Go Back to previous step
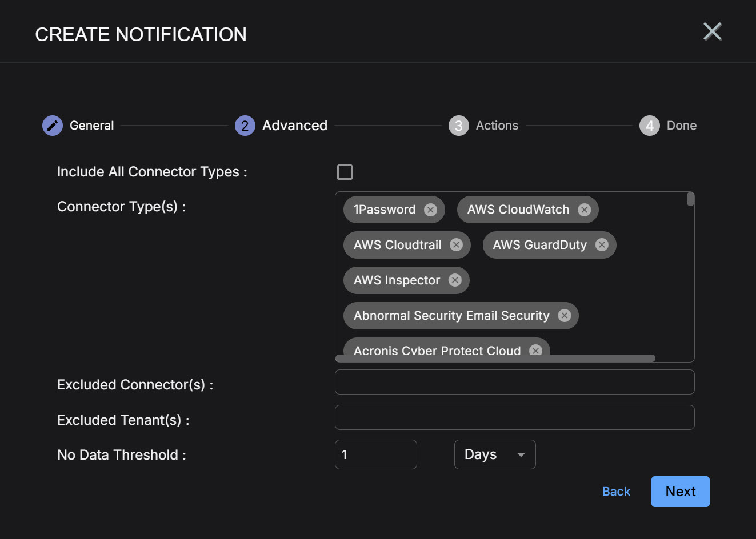This screenshot has height=539, width=756. pos(616,492)
